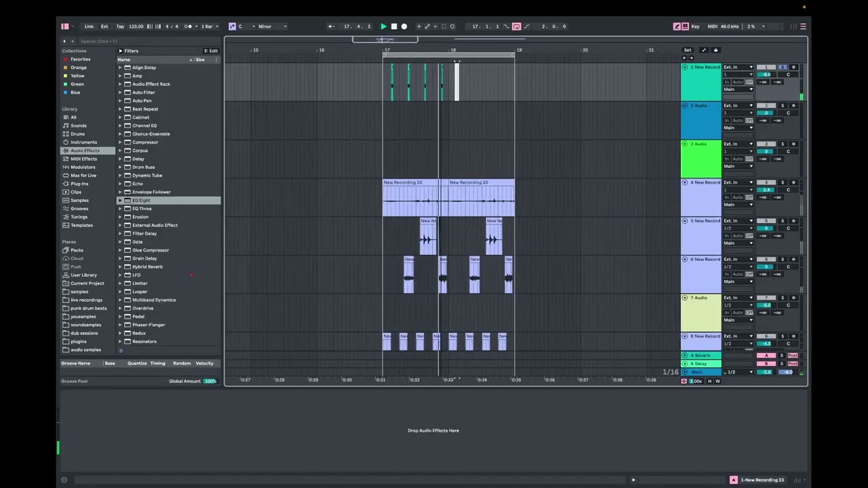Click the Follow playback icon
The height and width of the screenshot is (488, 868).
pyautogui.click(x=331, y=26)
